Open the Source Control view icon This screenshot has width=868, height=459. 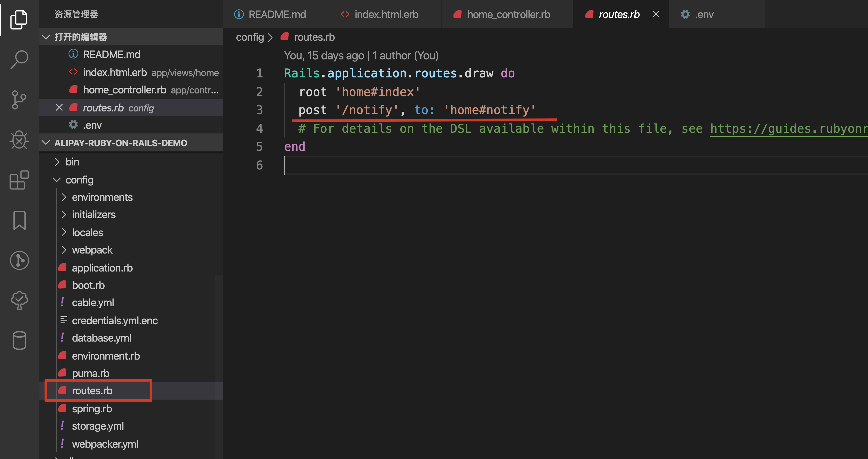click(19, 100)
